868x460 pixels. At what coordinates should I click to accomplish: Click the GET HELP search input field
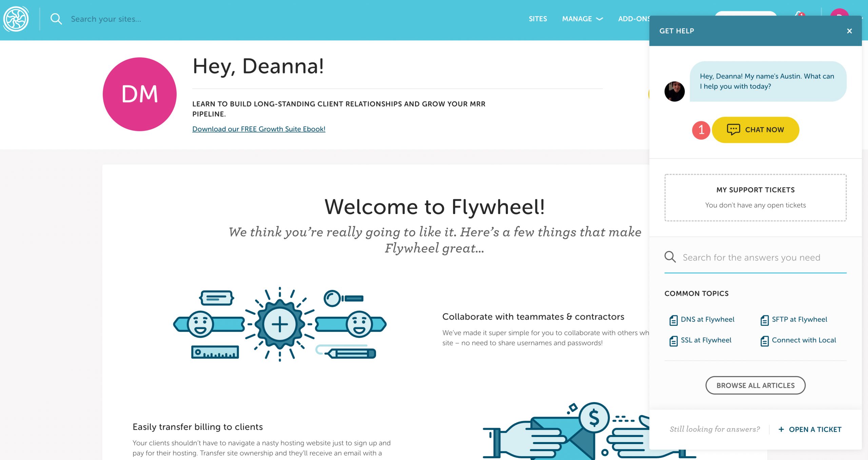click(755, 257)
